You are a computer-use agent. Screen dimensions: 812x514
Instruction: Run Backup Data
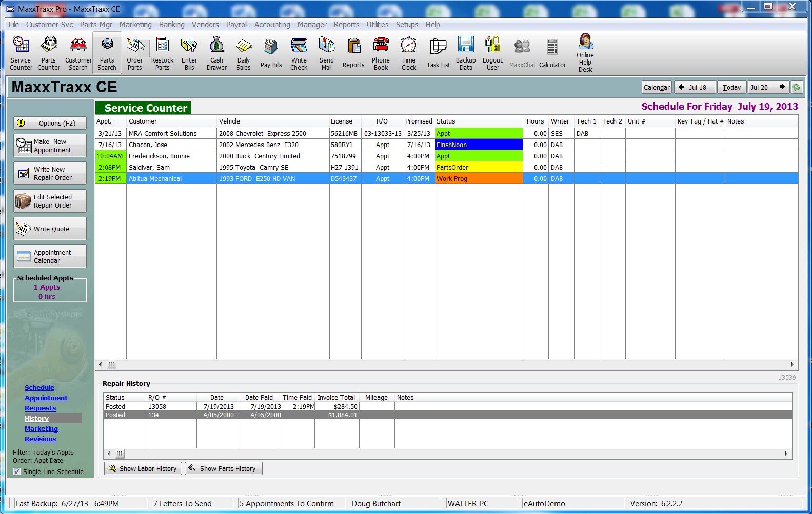466,53
